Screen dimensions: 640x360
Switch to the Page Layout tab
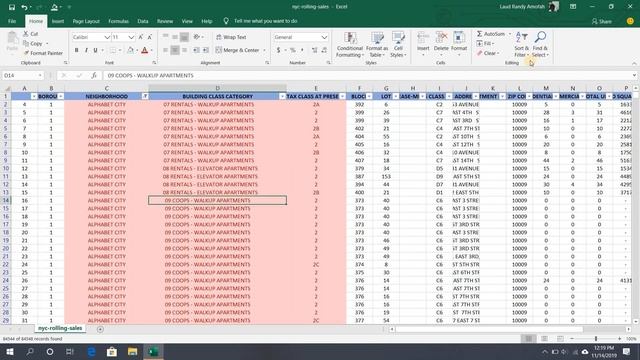click(86, 21)
